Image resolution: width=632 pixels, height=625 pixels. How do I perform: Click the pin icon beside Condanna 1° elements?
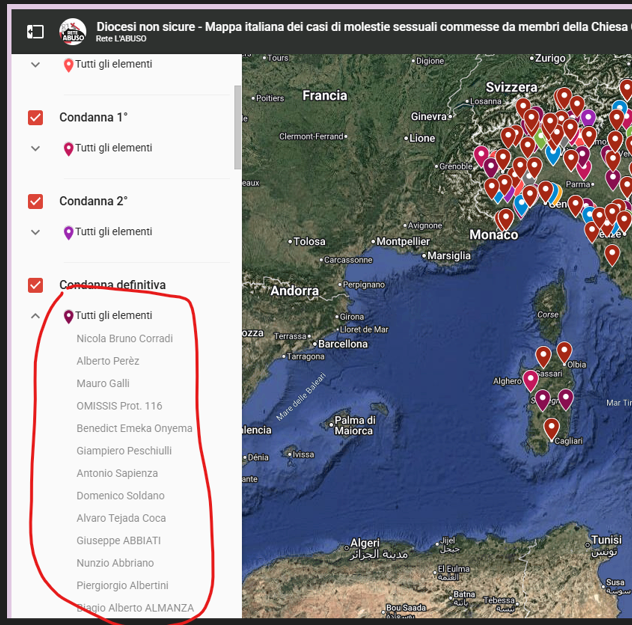pyautogui.click(x=68, y=149)
